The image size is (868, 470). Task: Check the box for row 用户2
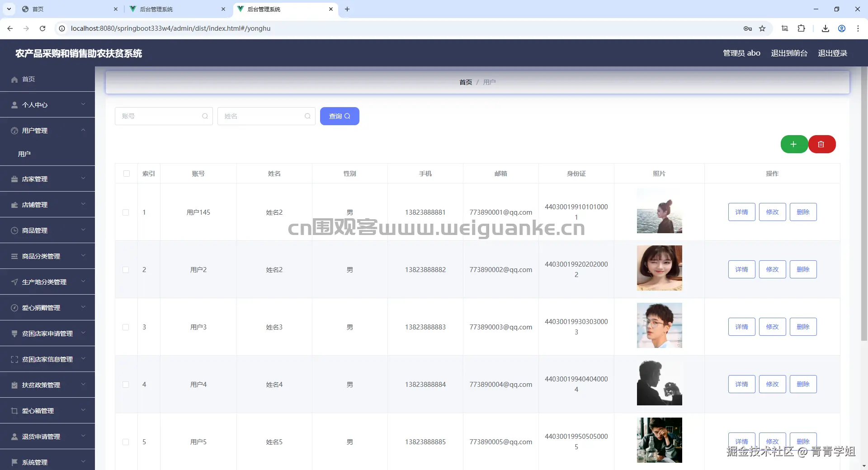point(126,270)
